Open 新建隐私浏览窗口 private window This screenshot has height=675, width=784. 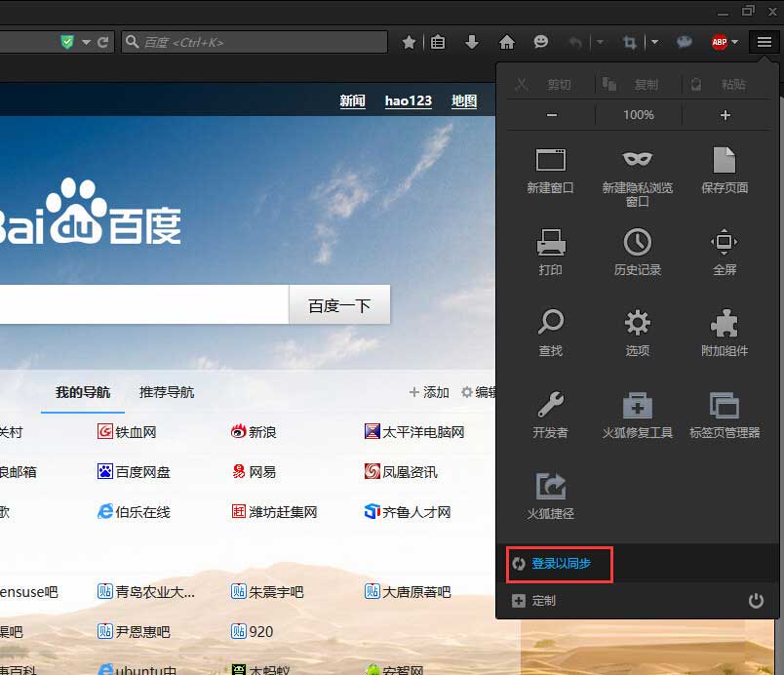[x=638, y=178]
